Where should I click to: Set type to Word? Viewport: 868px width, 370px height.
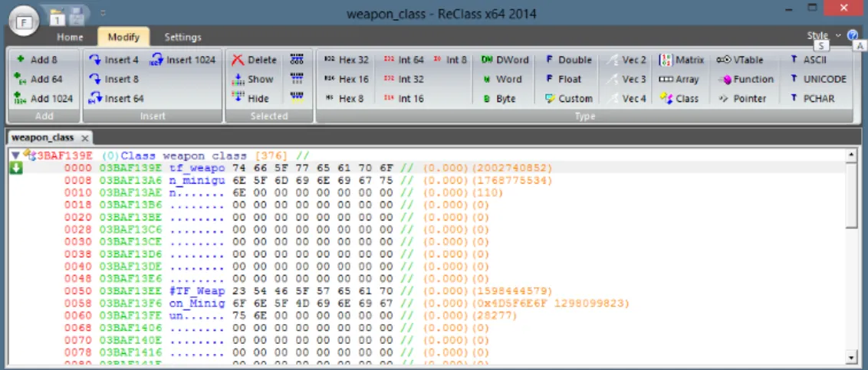(x=502, y=79)
